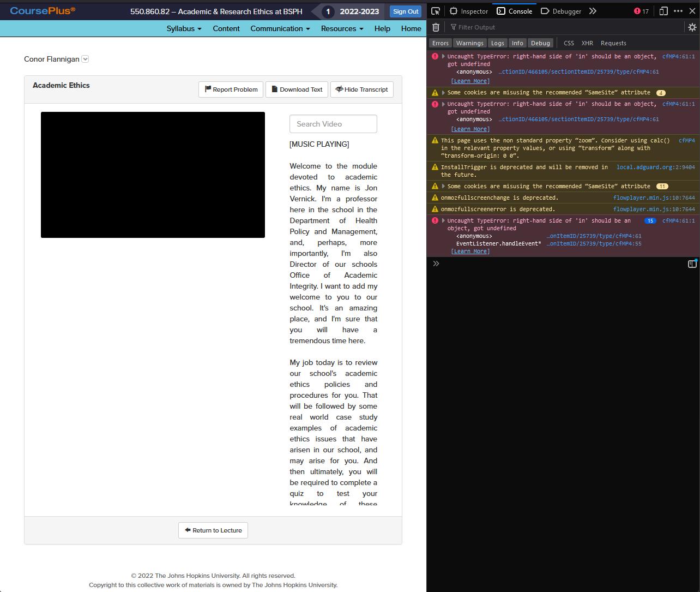
Task: Click the Search Video input field
Action: (333, 124)
